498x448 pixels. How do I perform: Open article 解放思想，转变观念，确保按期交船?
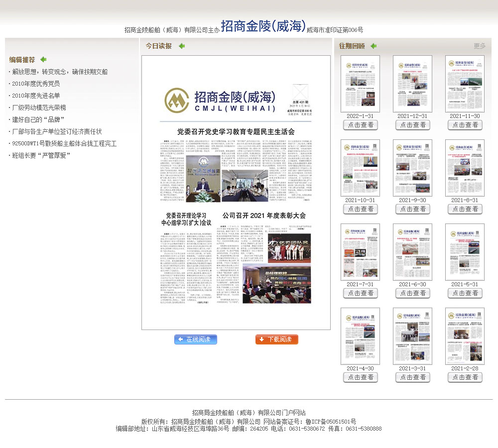pos(60,72)
